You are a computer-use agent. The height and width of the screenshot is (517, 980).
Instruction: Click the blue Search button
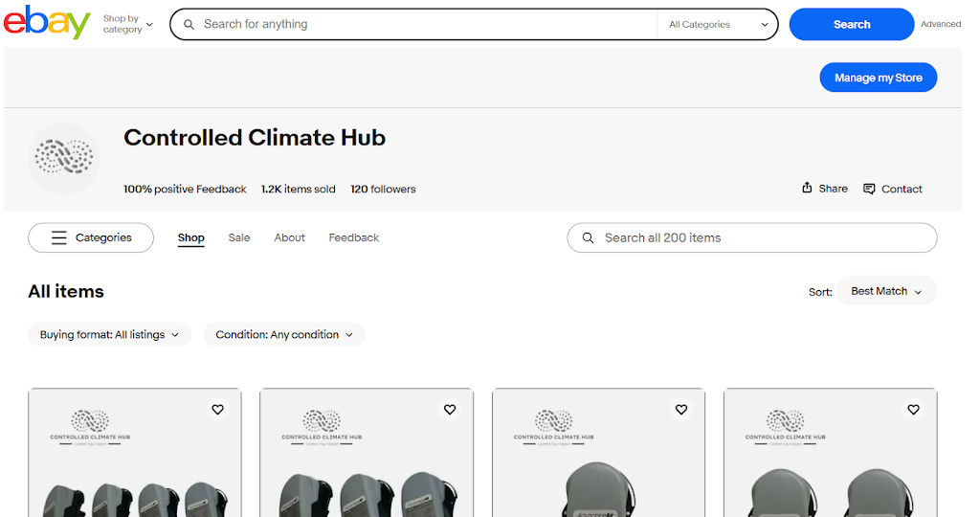(851, 24)
